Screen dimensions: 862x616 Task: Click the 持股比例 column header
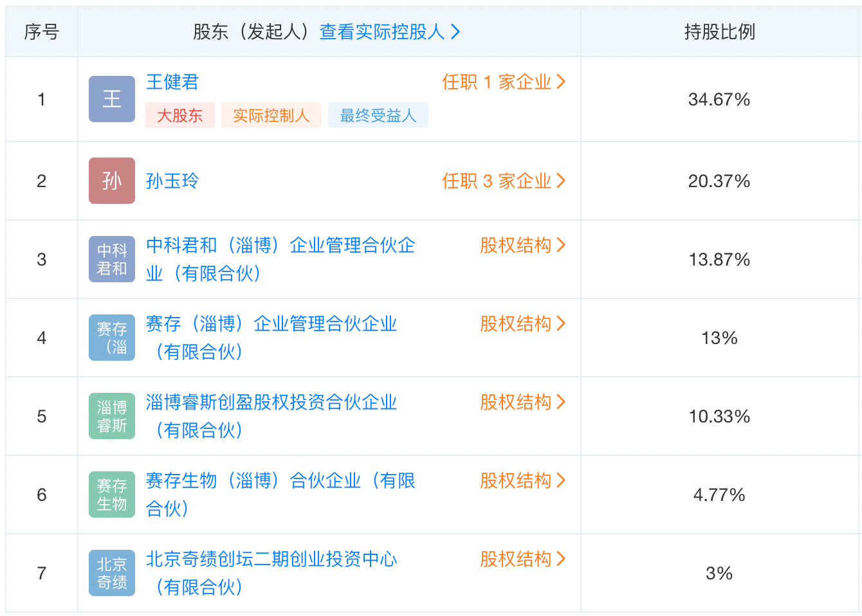719,32
